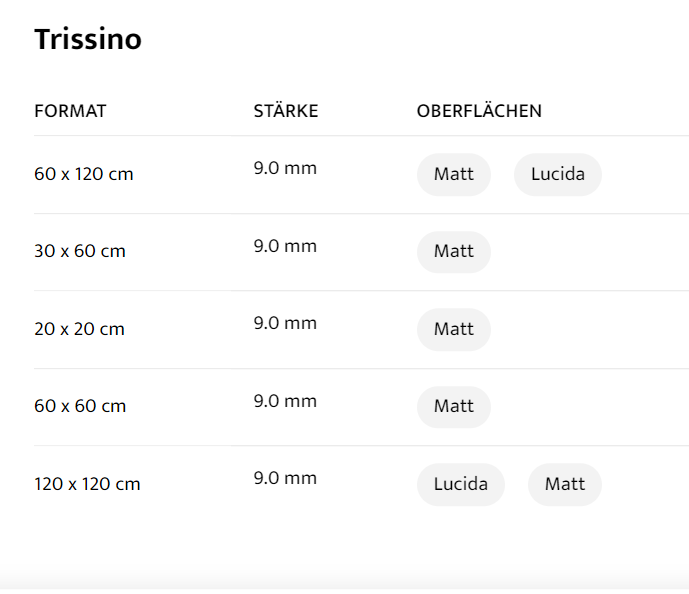
Task: Select Lucida finish for 60 x 120 cm
Action: pyautogui.click(x=557, y=174)
